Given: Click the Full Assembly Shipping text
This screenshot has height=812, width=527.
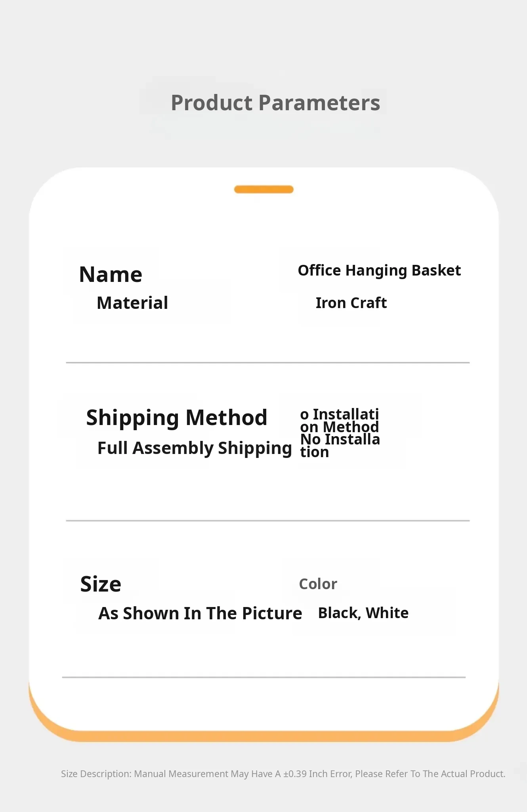Looking at the screenshot, I should (195, 448).
